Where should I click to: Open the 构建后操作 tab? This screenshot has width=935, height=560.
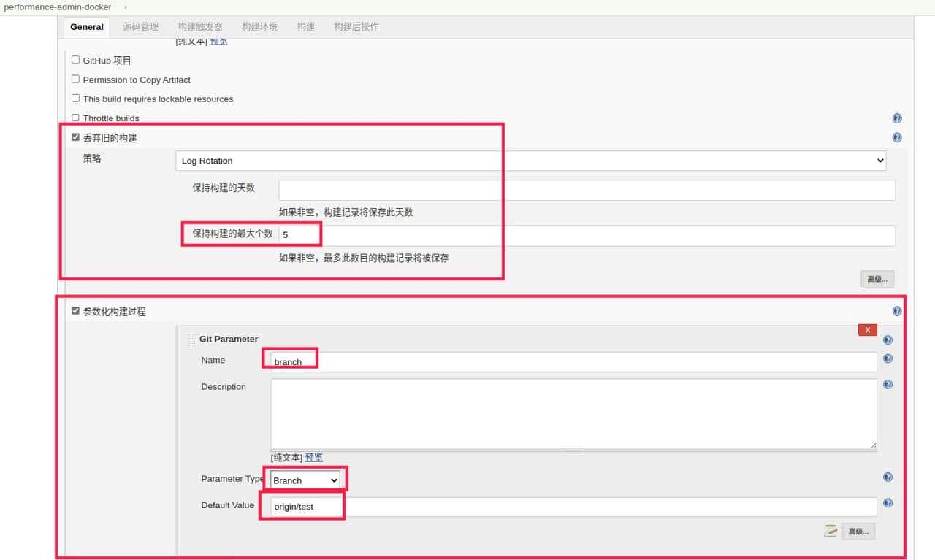click(356, 26)
